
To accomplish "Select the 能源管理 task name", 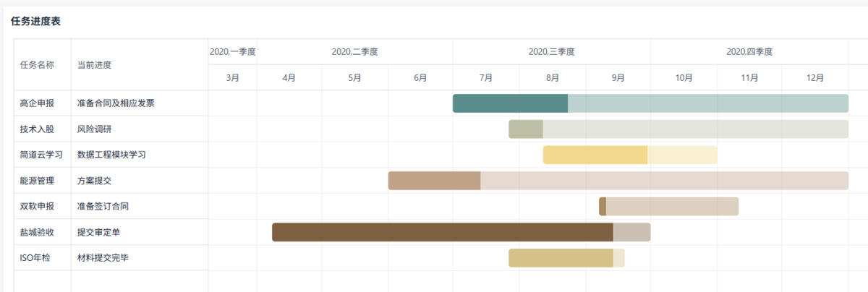I will [37, 181].
